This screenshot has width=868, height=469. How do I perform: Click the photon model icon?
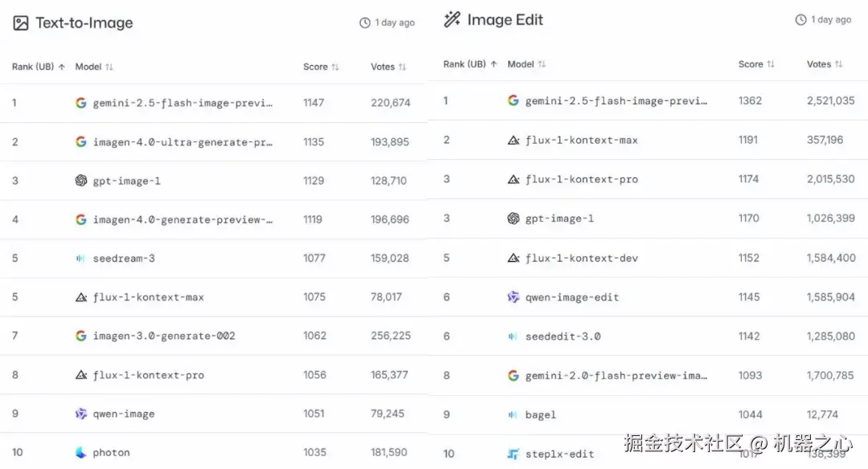pyautogui.click(x=81, y=453)
